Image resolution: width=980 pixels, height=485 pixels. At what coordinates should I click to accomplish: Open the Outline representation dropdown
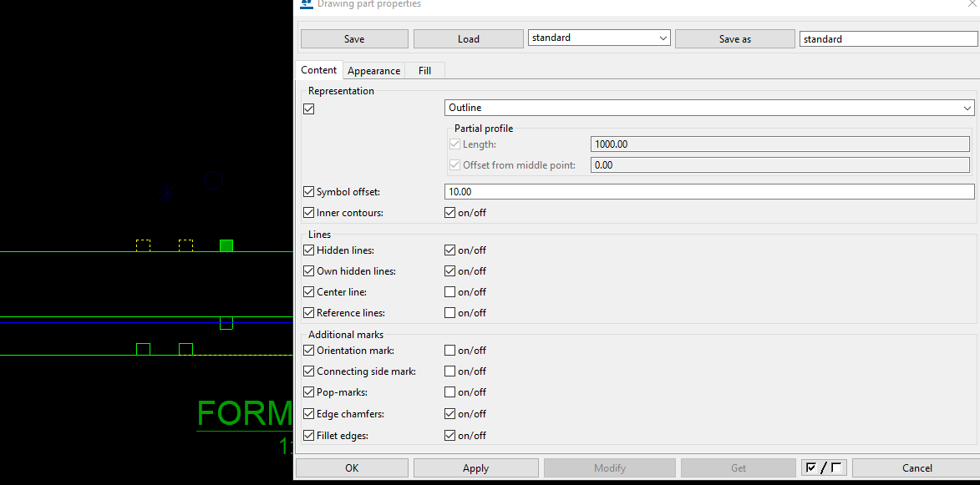[708, 108]
